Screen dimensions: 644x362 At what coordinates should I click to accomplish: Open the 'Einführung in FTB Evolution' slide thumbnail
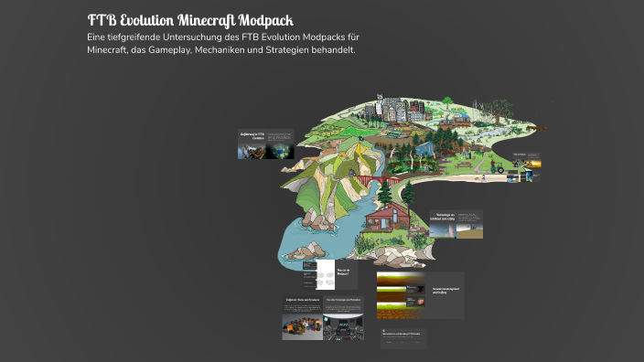265,144
